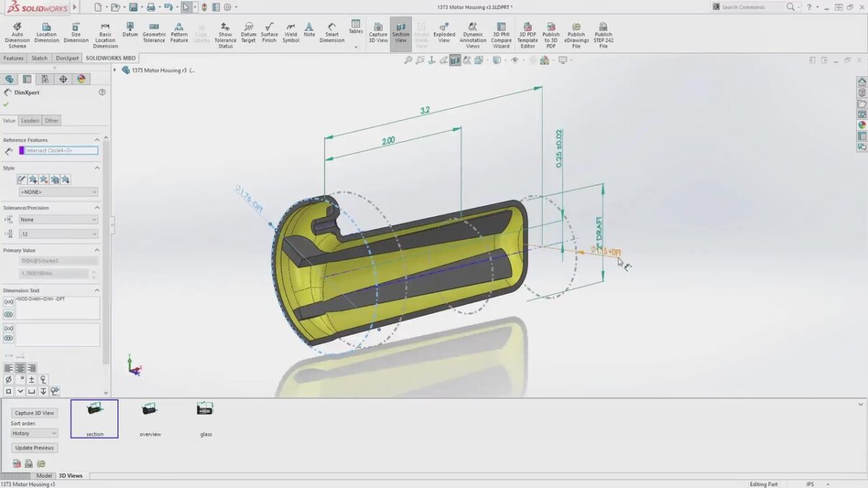Click the Dimension Text box with MOD-DIAM

(58, 307)
